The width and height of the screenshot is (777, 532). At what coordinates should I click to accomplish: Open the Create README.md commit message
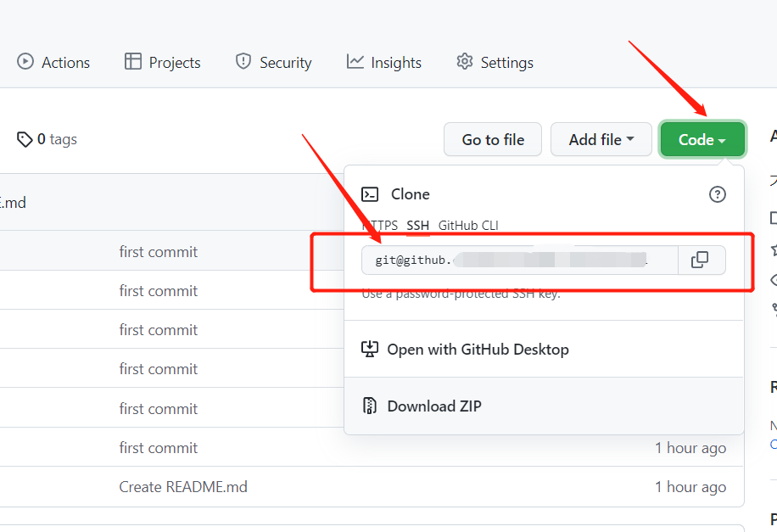(x=183, y=487)
